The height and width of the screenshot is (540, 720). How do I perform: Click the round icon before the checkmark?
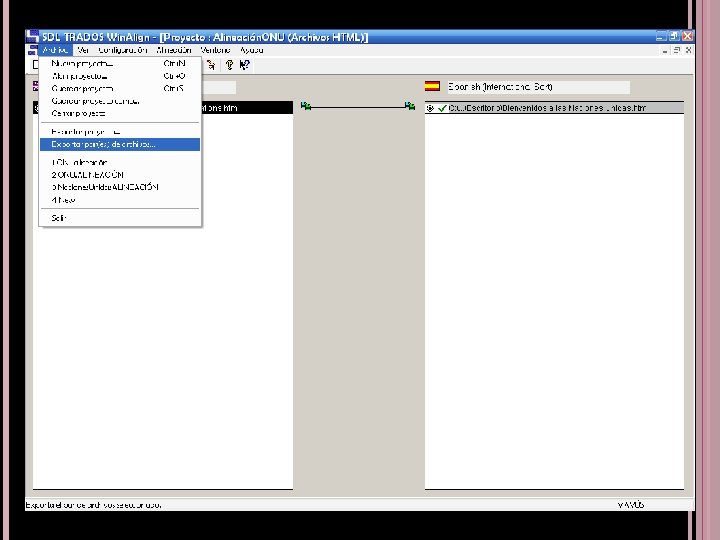tap(430, 108)
